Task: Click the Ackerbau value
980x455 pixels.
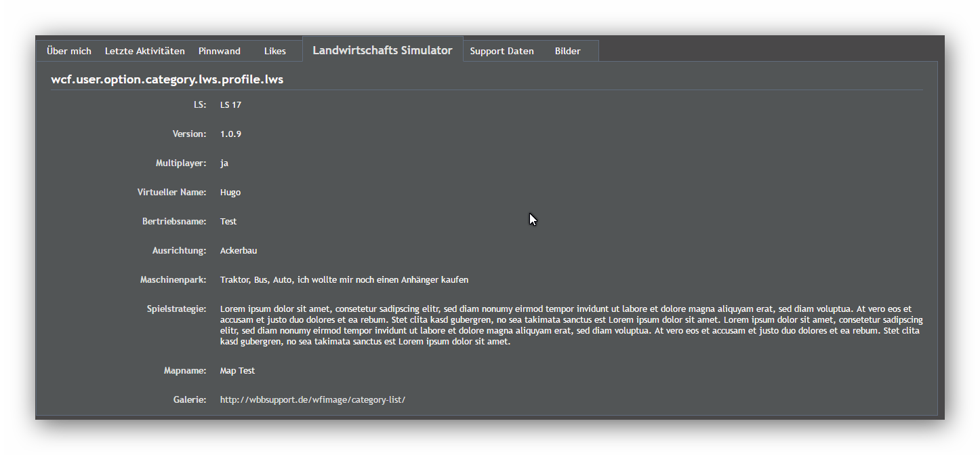Action: [239, 251]
